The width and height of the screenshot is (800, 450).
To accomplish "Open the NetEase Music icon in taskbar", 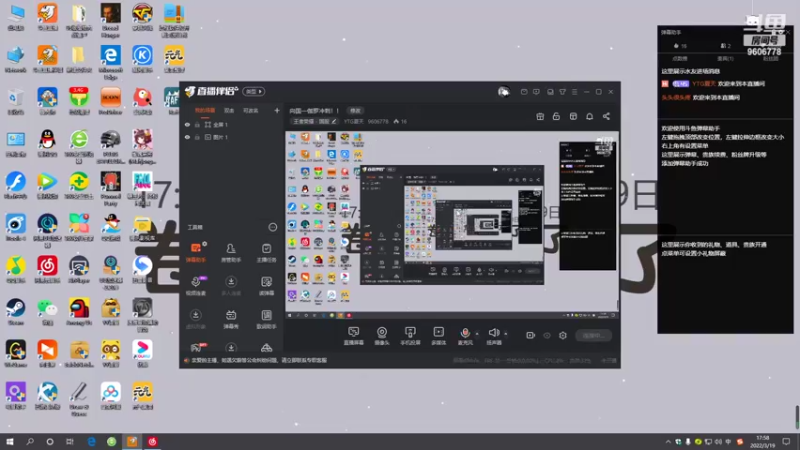I will (x=153, y=441).
